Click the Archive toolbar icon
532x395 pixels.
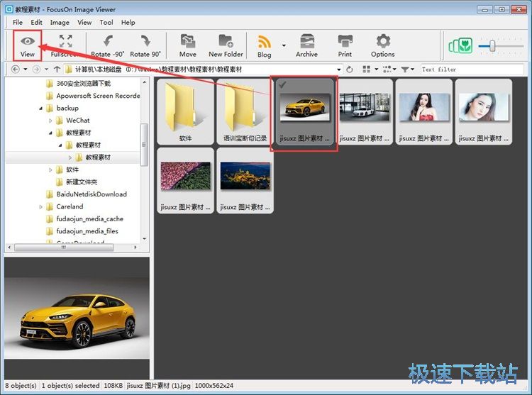pyautogui.click(x=306, y=41)
